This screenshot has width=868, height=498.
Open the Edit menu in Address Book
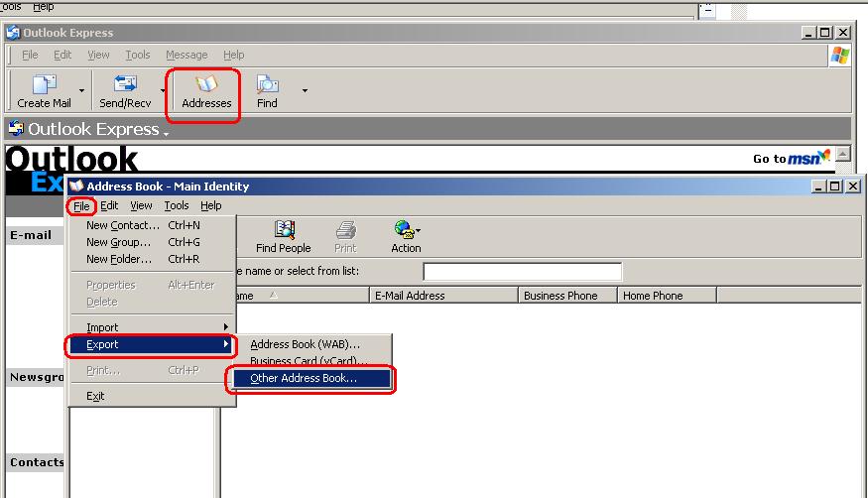click(x=109, y=205)
